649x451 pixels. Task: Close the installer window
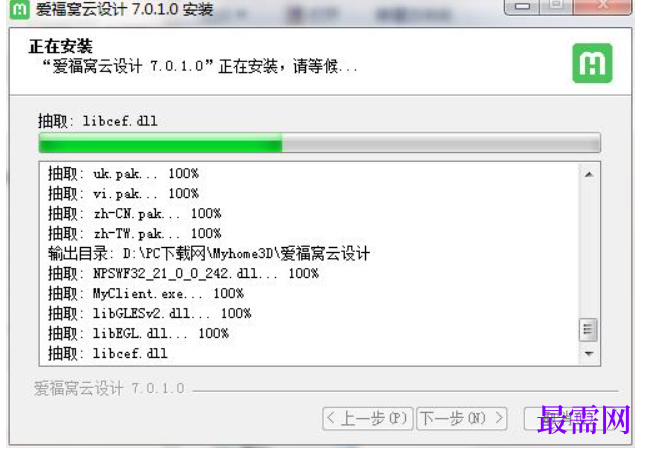tap(603, 6)
